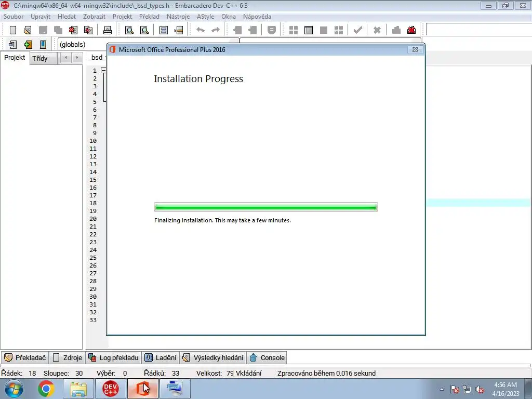
Task: Click the Go to function toolbar icon
Action: (x=164, y=30)
